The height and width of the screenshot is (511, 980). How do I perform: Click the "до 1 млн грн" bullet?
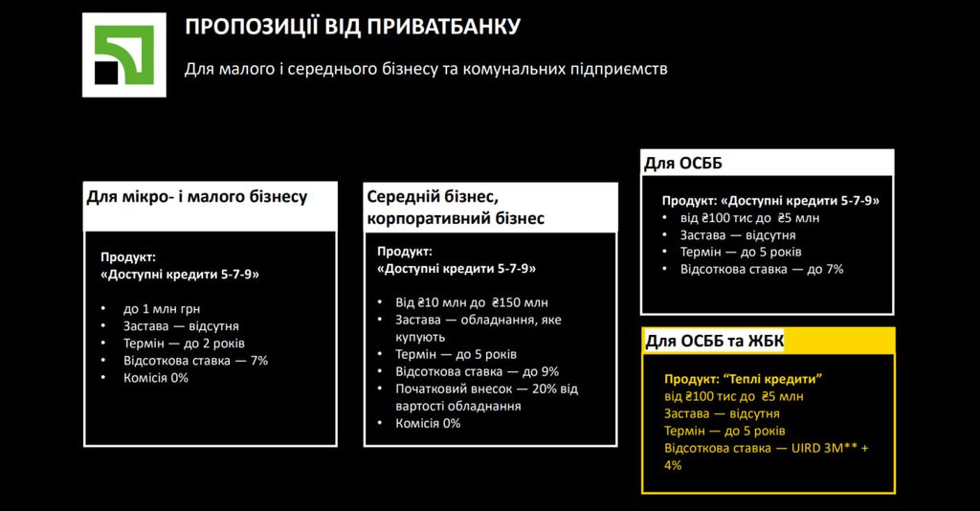[161, 308]
